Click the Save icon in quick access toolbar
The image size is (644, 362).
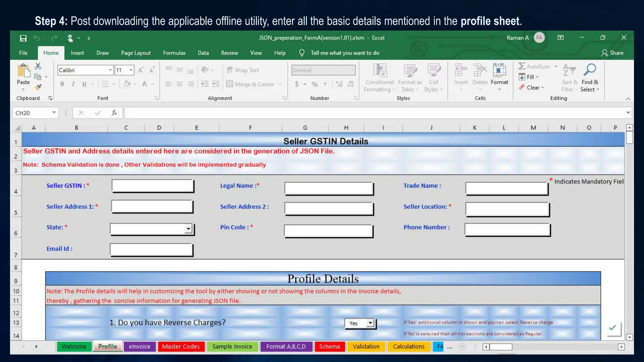tap(23, 38)
